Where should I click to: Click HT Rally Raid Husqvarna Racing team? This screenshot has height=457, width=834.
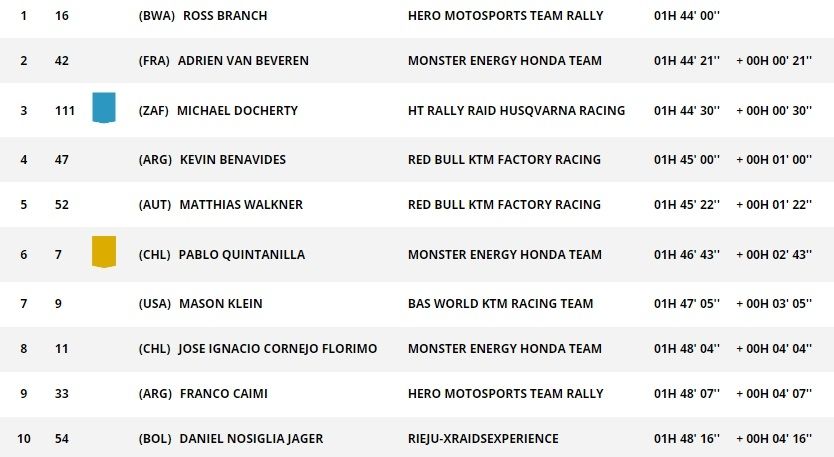pos(516,110)
